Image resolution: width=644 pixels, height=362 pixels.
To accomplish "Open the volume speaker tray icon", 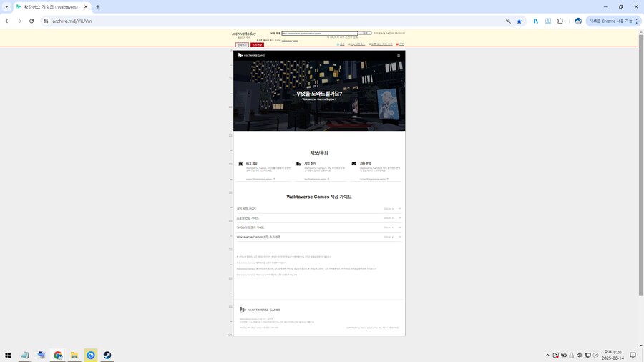I will click(x=580, y=356).
